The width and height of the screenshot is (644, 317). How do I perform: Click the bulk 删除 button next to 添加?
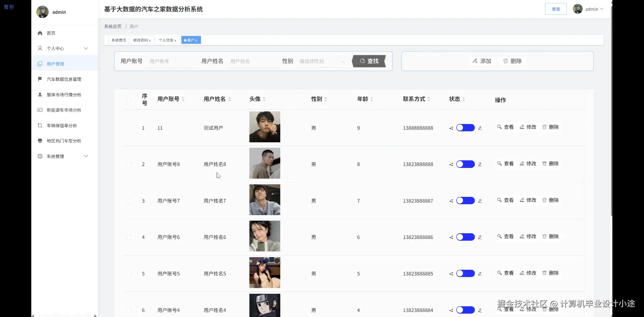click(x=512, y=61)
